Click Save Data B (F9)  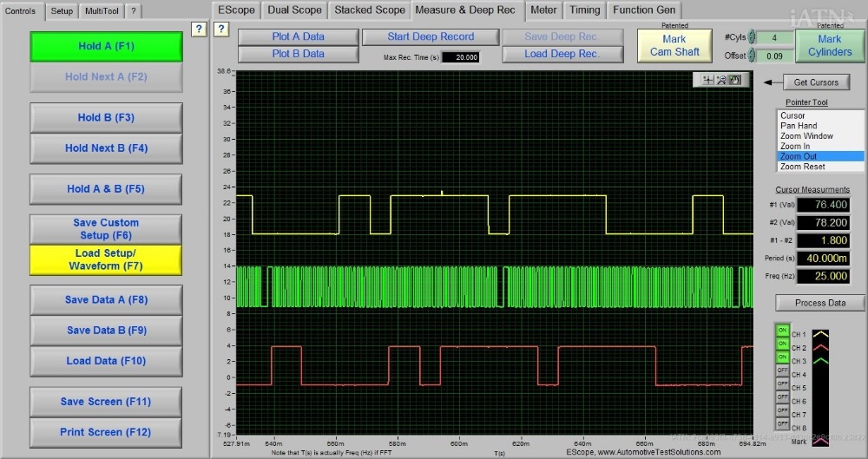tap(106, 330)
